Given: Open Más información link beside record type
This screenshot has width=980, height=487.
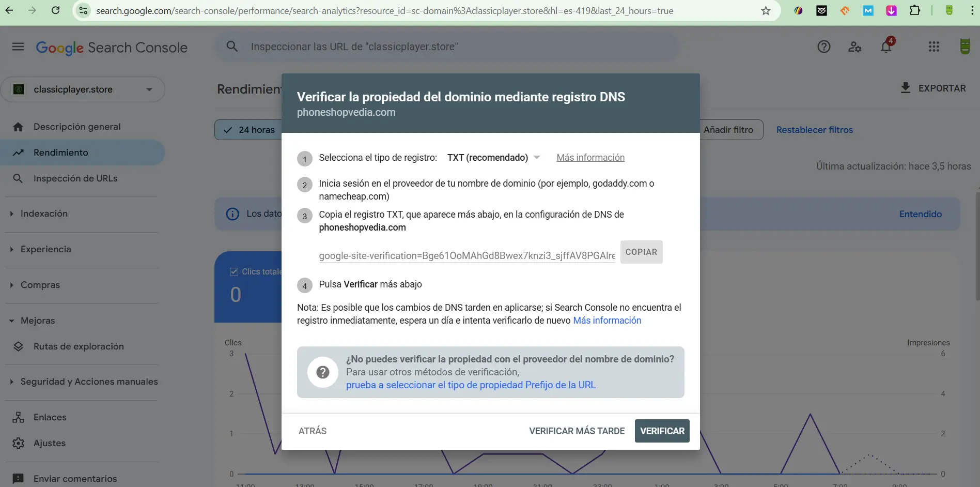Looking at the screenshot, I should (590, 158).
